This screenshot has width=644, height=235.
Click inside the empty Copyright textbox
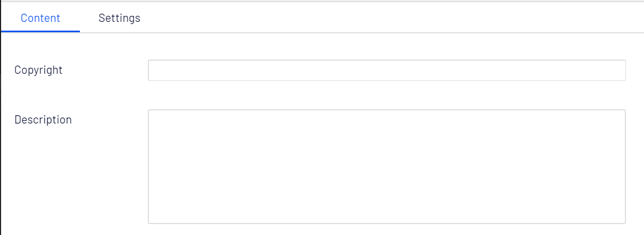pyautogui.click(x=387, y=70)
